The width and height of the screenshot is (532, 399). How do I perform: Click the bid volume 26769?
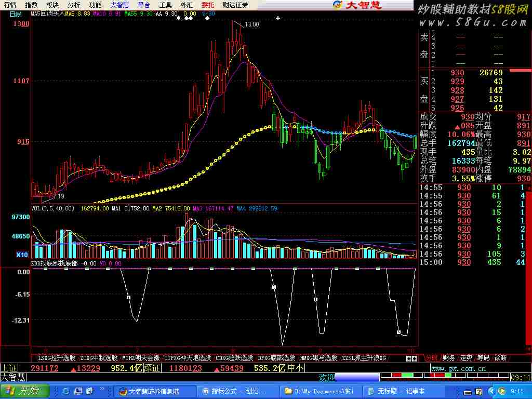point(491,73)
